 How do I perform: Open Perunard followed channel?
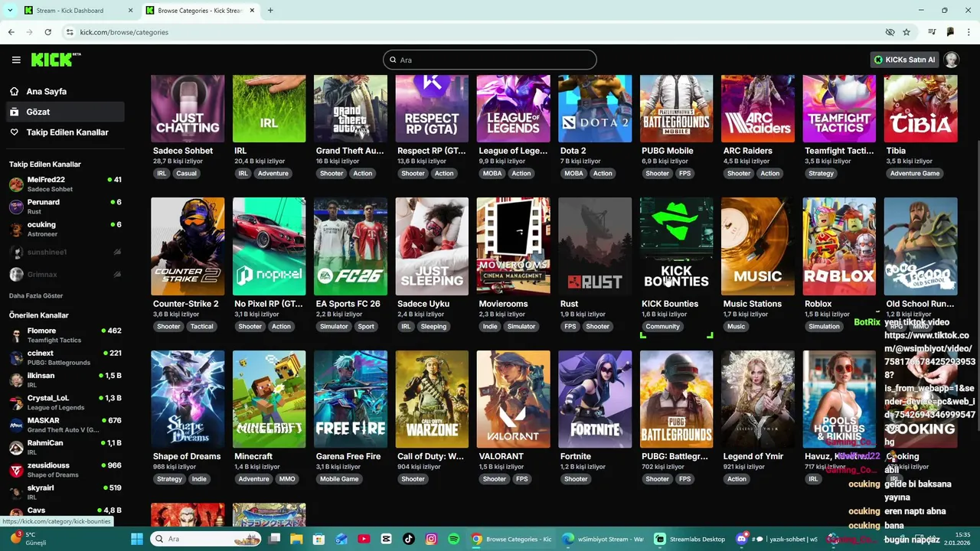pyautogui.click(x=65, y=206)
